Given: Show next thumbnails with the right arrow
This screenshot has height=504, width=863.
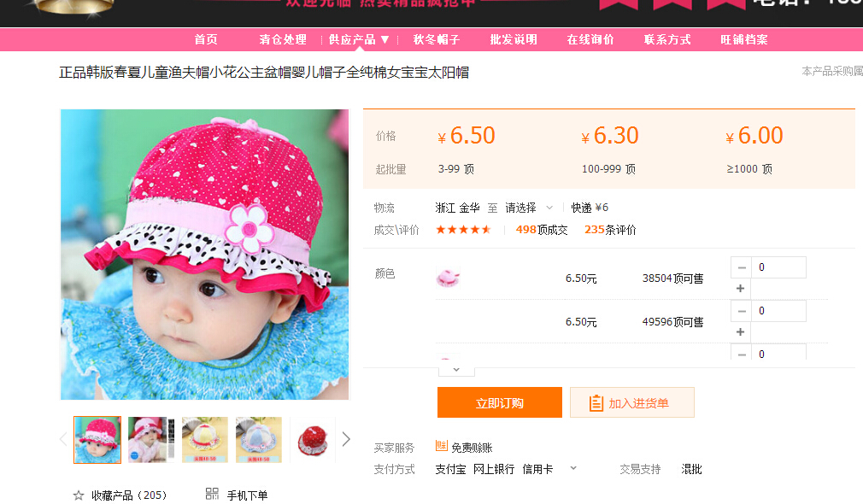Looking at the screenshot, I should pos(346,439).
